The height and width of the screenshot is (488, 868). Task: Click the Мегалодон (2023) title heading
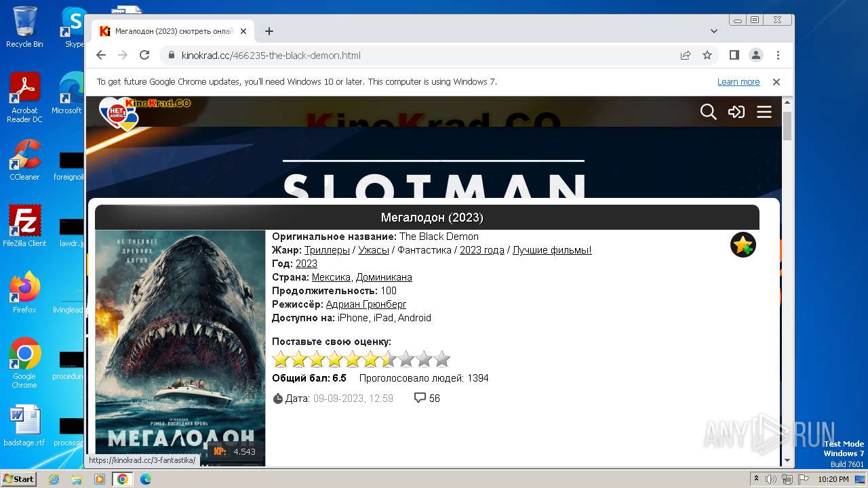click(432, 218)
